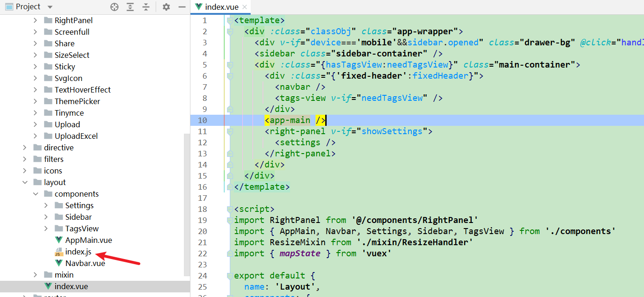Click the project tree vertical scrollbar
Screen dimensions: 644x297
pos(187,206)
